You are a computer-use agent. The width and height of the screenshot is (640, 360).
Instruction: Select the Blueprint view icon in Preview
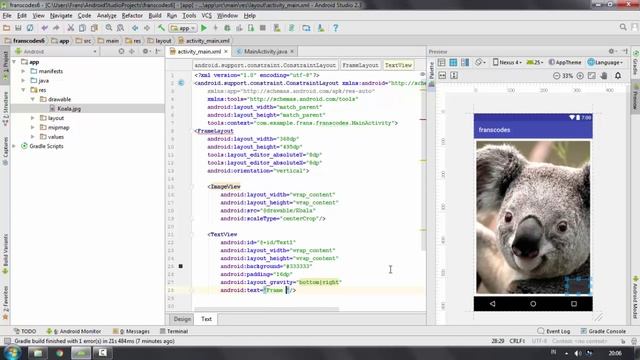coord(453,62)
